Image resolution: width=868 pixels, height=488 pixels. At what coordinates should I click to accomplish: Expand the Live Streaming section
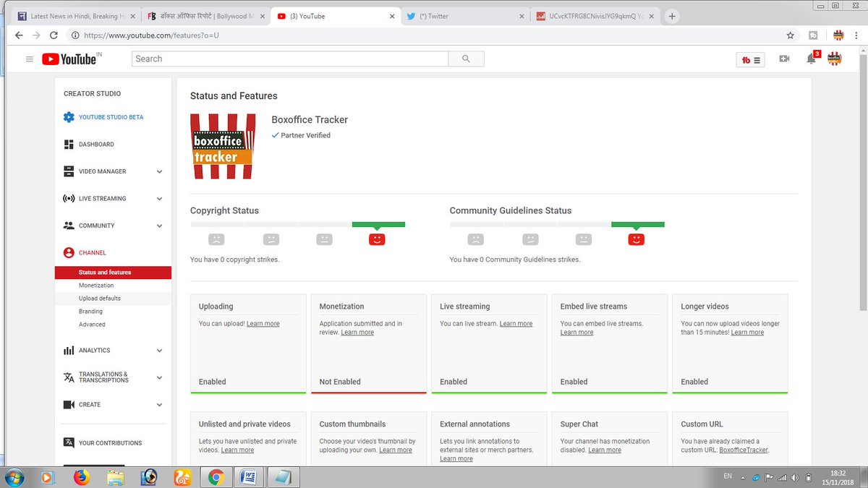tap(159, 199)
